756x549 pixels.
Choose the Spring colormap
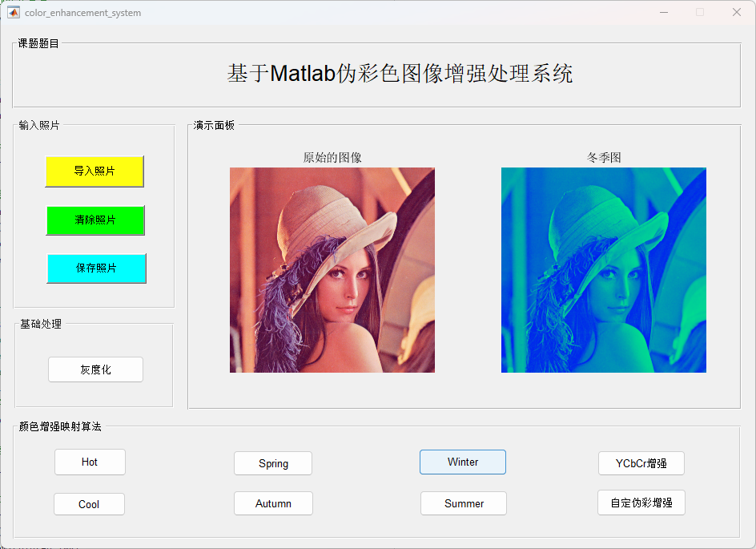coord(273,463)
